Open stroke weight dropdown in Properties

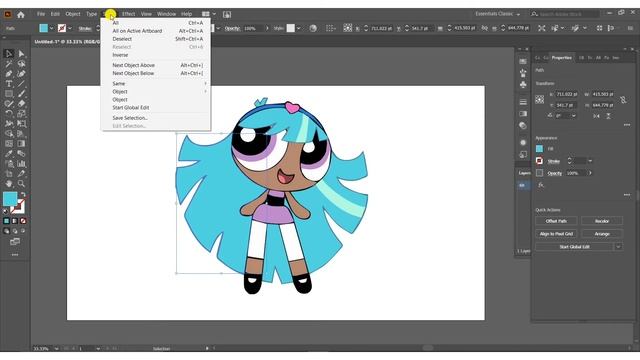590,161
